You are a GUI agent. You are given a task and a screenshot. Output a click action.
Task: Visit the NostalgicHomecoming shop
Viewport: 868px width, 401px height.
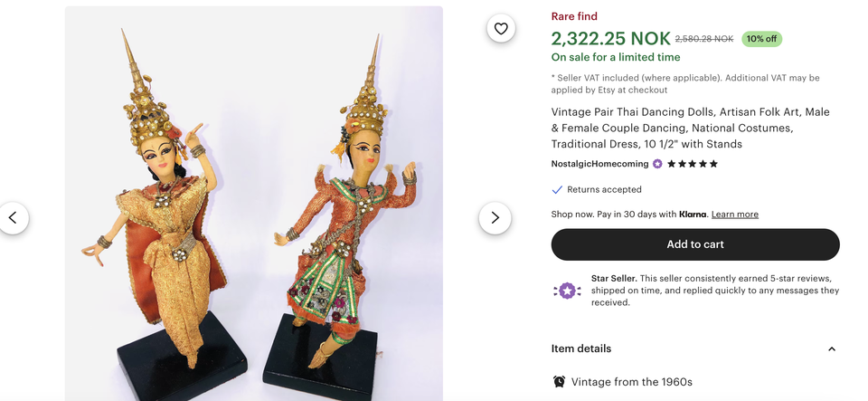click(x=599, y=164)
